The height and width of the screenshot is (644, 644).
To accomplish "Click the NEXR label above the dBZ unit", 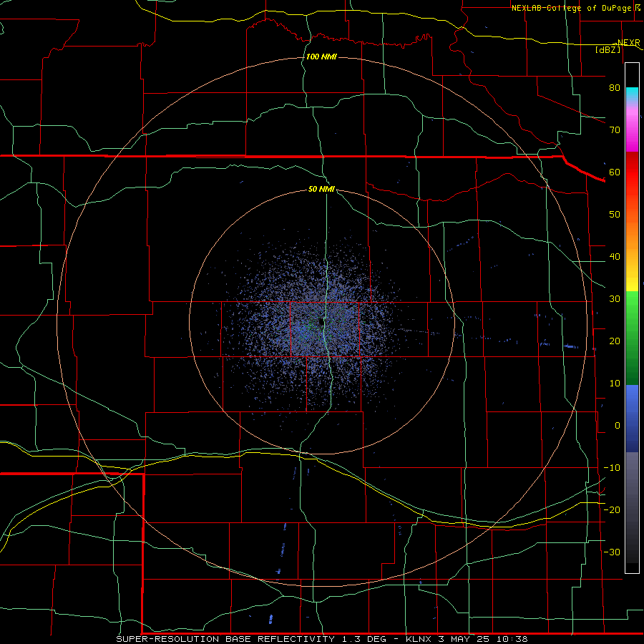I will pyautogui.click(x=628, y=42).
